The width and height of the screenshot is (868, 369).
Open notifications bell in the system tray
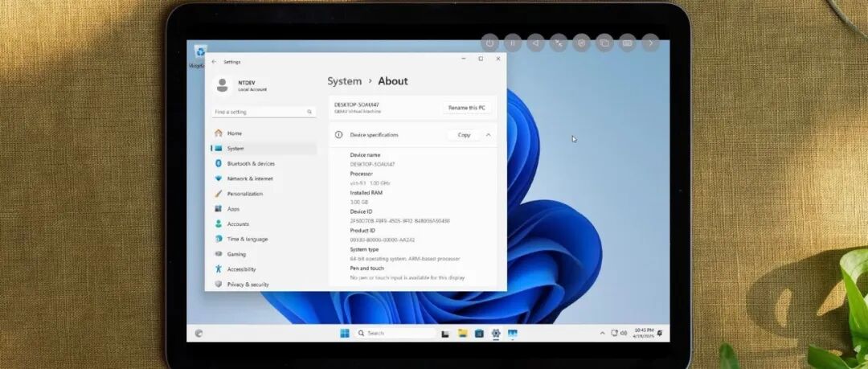tap(660, 333)
